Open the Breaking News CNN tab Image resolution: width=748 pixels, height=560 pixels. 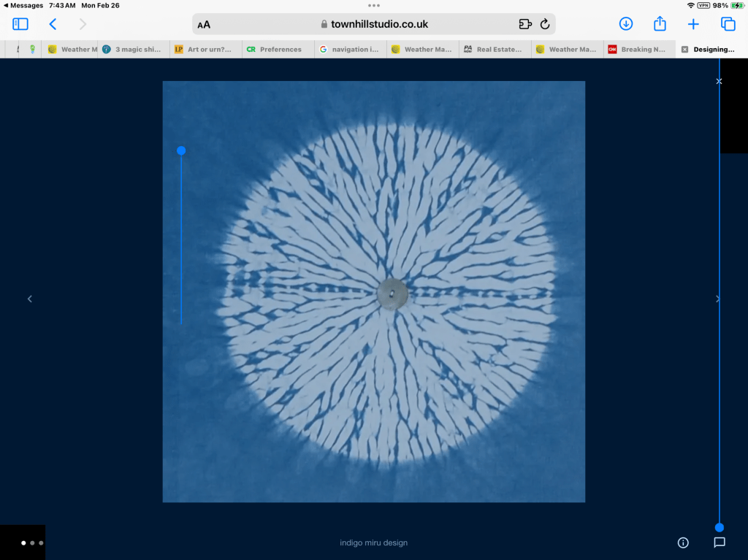point(637,50)
